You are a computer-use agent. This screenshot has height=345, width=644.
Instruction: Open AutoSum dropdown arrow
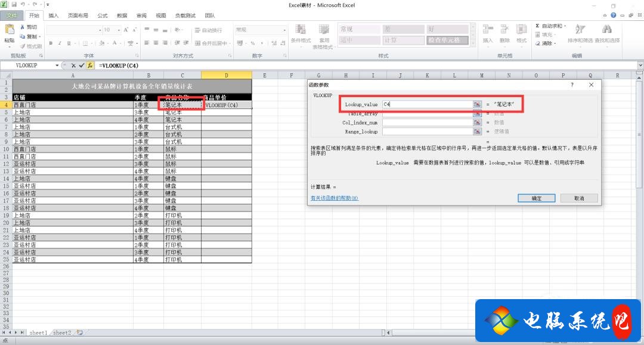(x=565, y=26)
